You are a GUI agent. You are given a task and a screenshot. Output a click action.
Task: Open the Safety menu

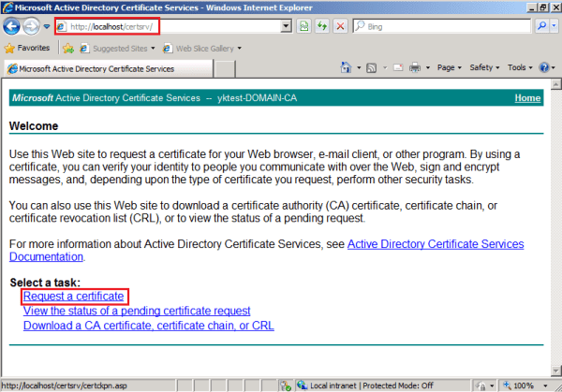pyautogui.click(x=484, y=67)
